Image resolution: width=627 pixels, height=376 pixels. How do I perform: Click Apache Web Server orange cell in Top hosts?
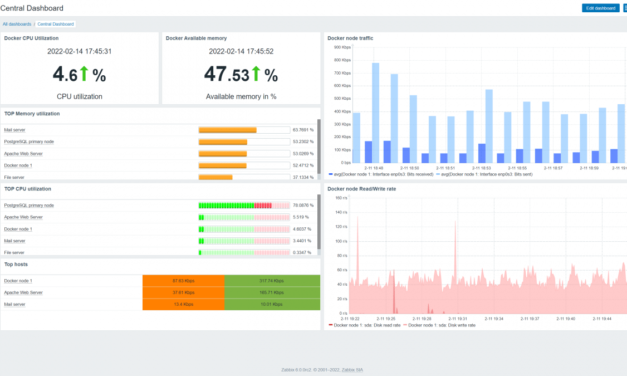pyautogui.click(x=184, y=292)
